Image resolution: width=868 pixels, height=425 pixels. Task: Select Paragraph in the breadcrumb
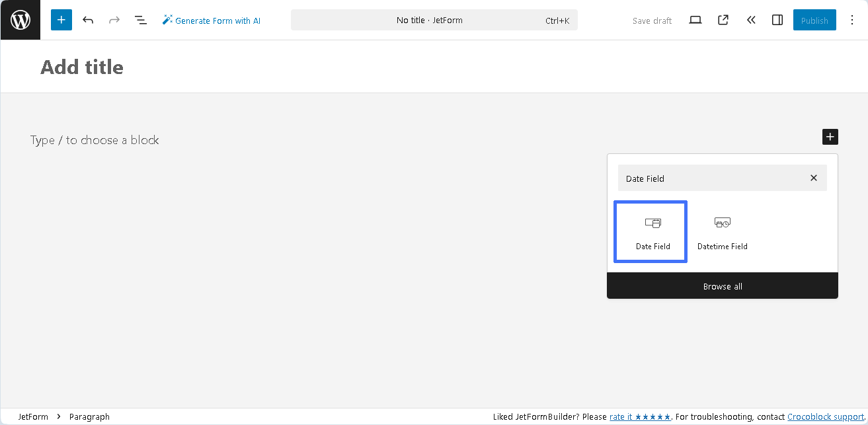pyautogui.click(x=89, y=417)
